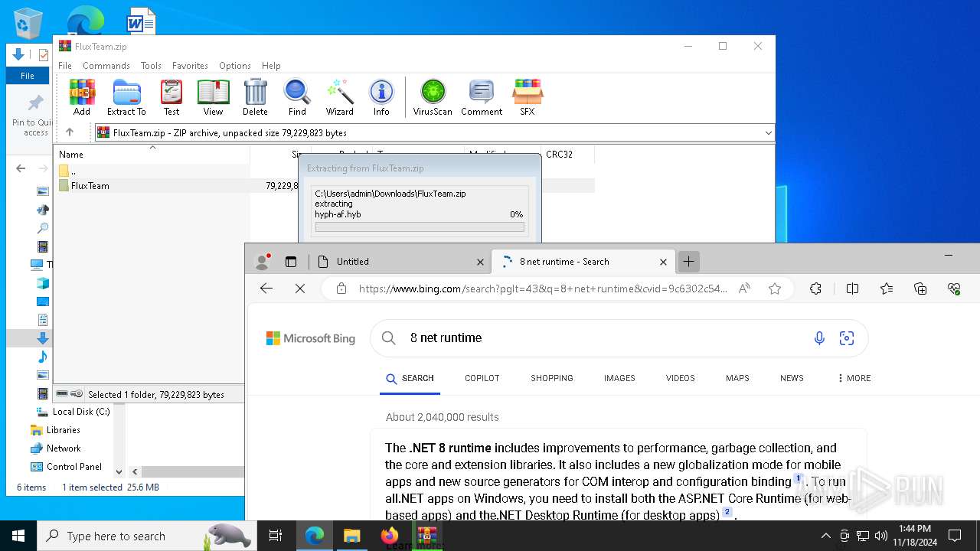Show archive Info

click(x=381, y=97)
